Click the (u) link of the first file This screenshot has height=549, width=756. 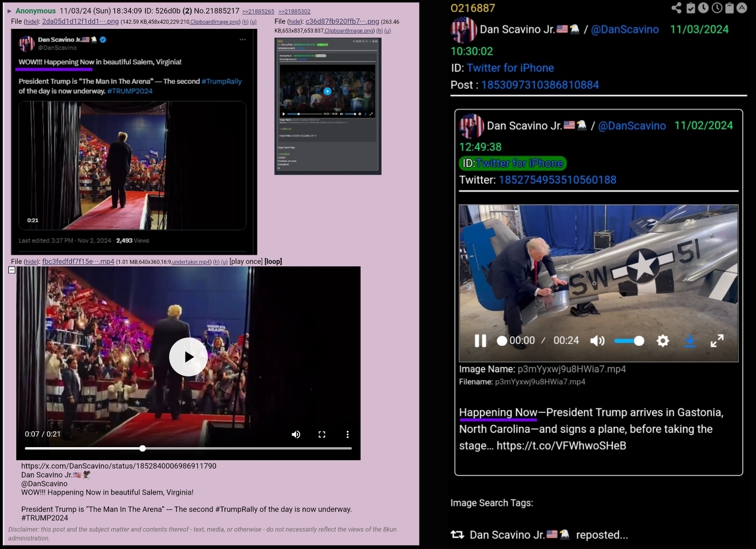pyautogui.click(x=253, y=22)
